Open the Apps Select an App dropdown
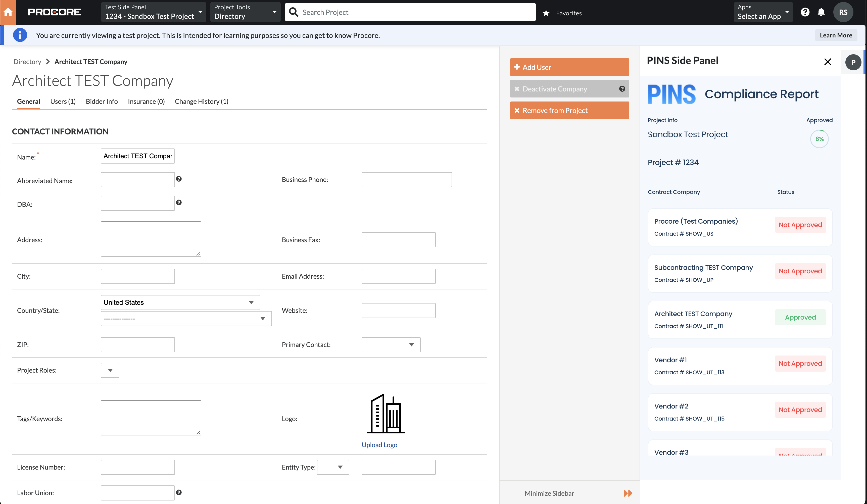The width and height of the screenshot is (867, 504). 763,12
